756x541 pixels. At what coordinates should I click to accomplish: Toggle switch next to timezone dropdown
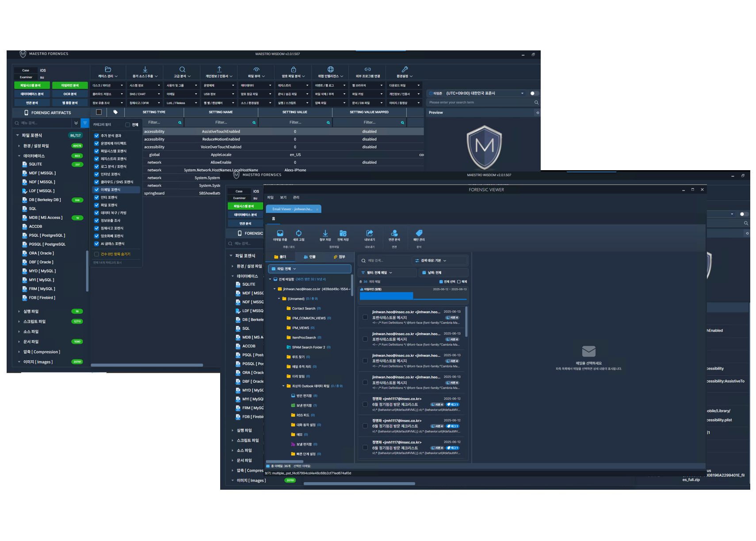(534, 93)
